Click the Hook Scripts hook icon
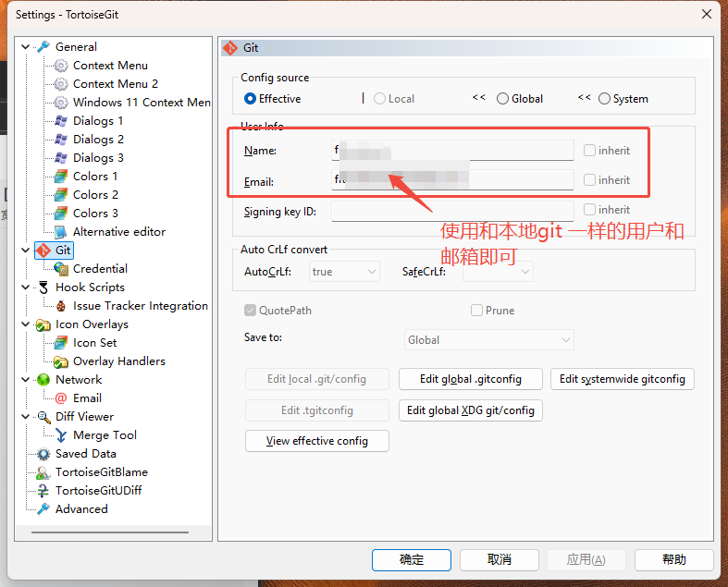The image size is (728, 587). coord(43,287)
